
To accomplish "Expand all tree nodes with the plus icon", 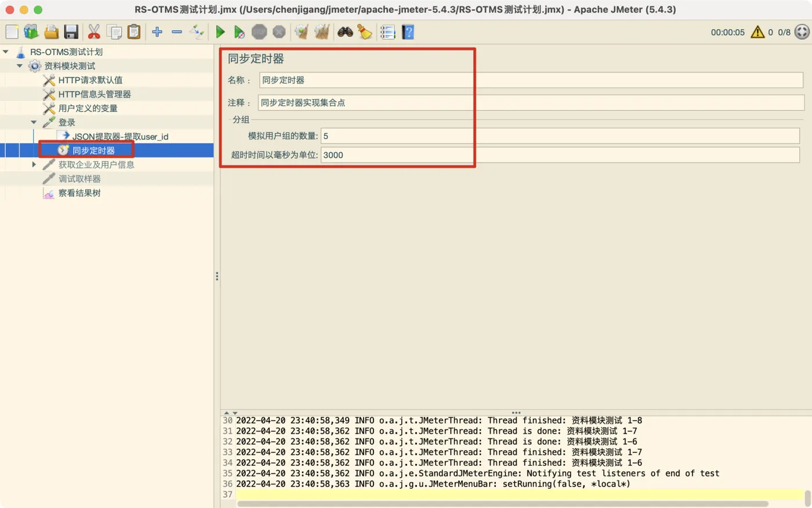I will pos(157,32).
